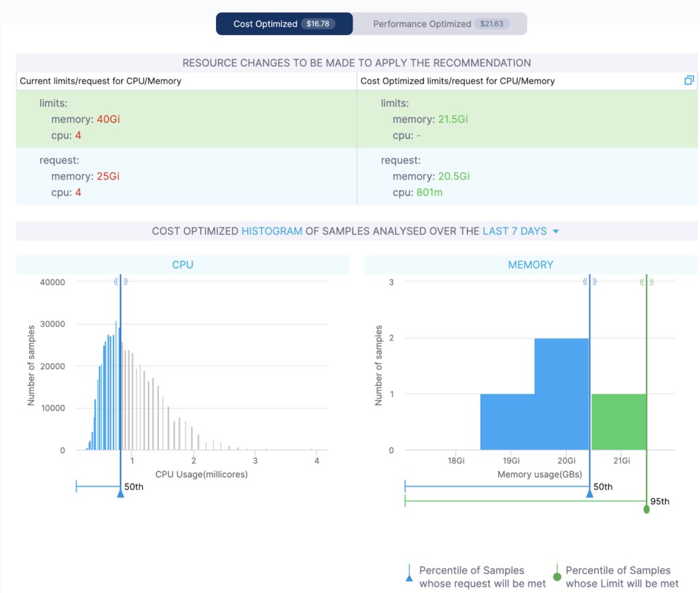Click the $21.63 cost badge
700x593 pixels.
492,24
